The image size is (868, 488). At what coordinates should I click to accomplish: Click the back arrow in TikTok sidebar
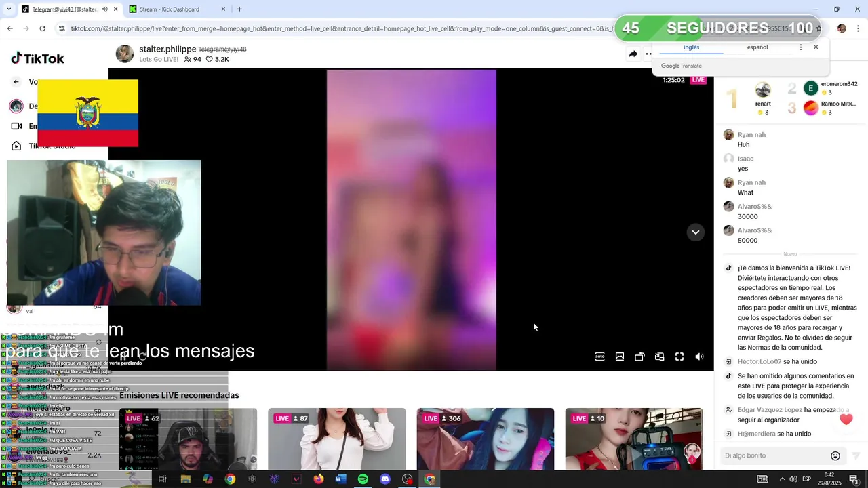(16, 82)
